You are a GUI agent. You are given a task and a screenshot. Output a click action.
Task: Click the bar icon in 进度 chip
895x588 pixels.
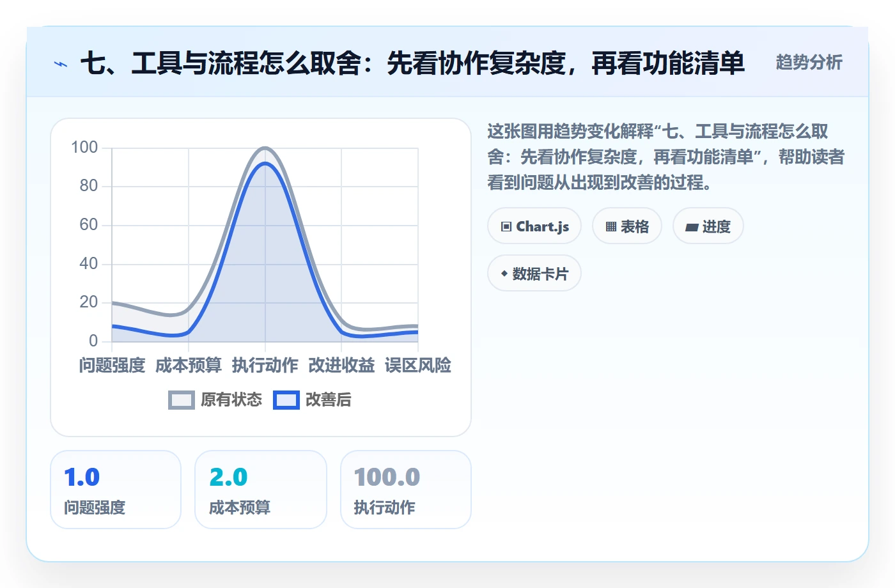[692, 227]
